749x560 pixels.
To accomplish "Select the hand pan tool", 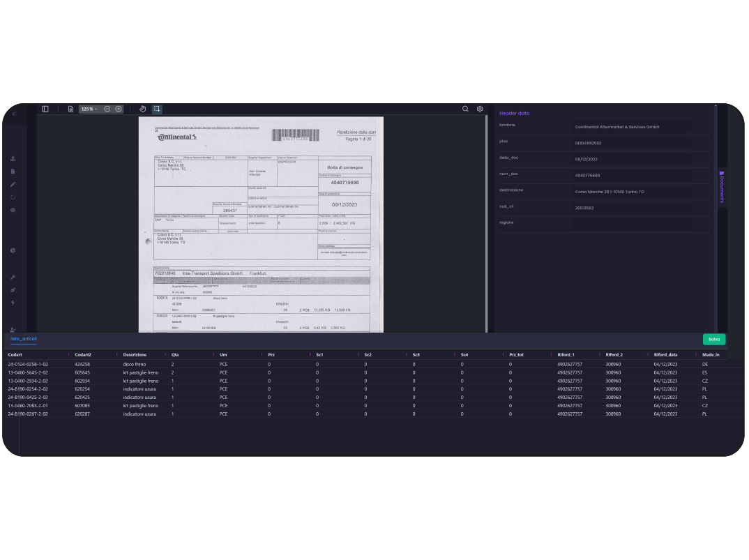I will coord(142,109).
